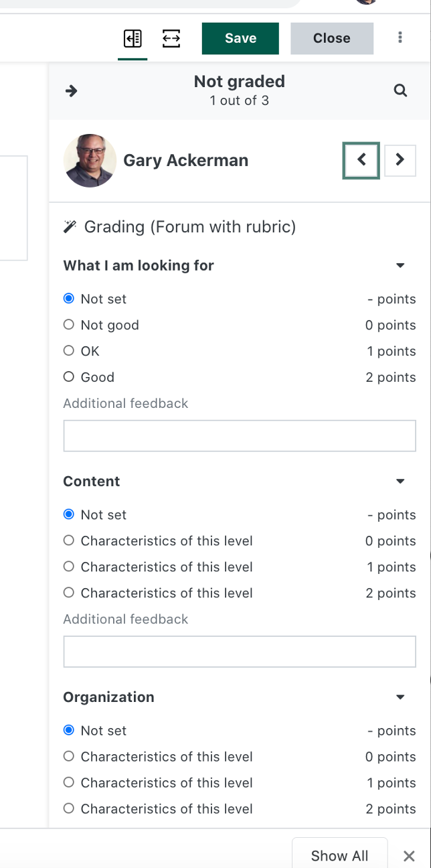This screenshot has height=868, width=431.
Task: Advance to the next student with the right chevron
Action: point(400,160)
